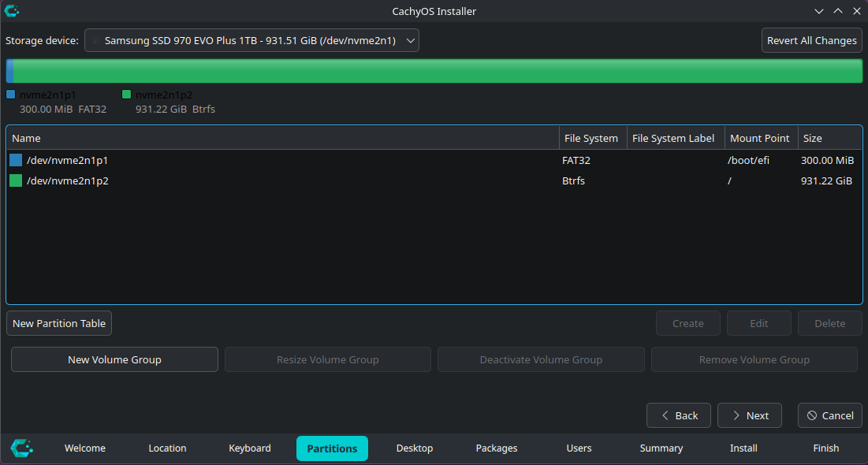The image size is (868, 465).
Task: Click the green color square for /dev/nvme2n1p2 row
Action: tap(16, 180)
